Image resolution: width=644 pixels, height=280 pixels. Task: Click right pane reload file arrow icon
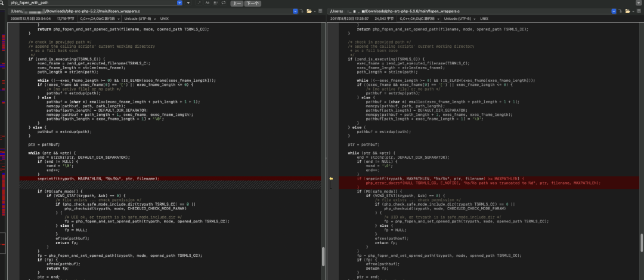pyautogui.click(x=620, y=11)
